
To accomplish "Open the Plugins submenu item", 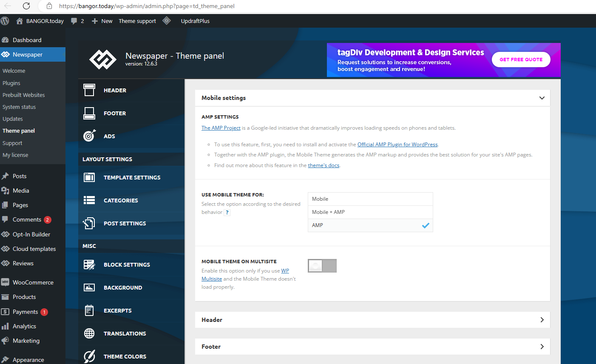I will pos(11,83).
